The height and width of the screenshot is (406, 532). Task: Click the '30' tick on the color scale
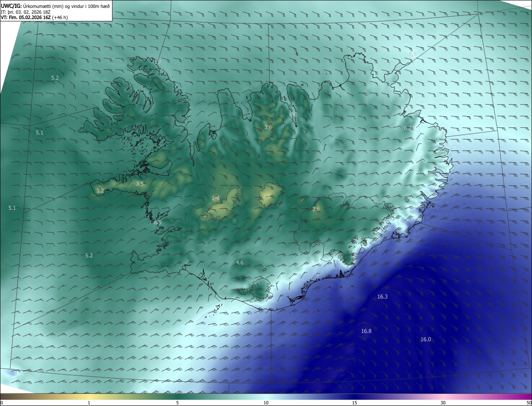pos(443,403)
